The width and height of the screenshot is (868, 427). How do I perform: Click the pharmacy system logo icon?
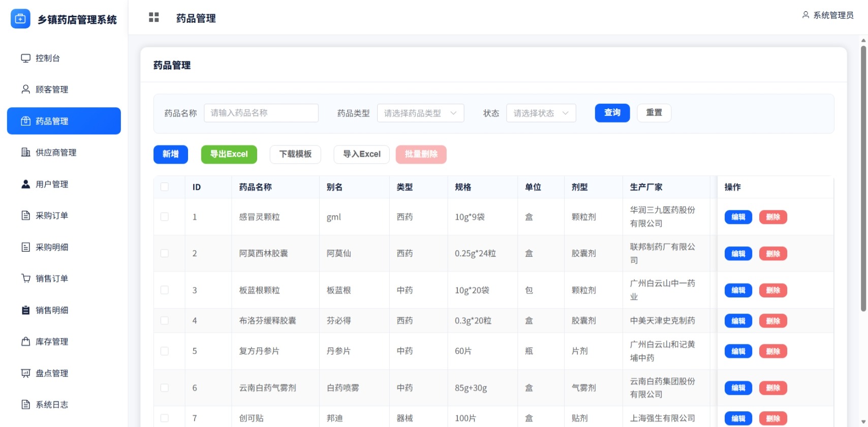click(20, 19)
